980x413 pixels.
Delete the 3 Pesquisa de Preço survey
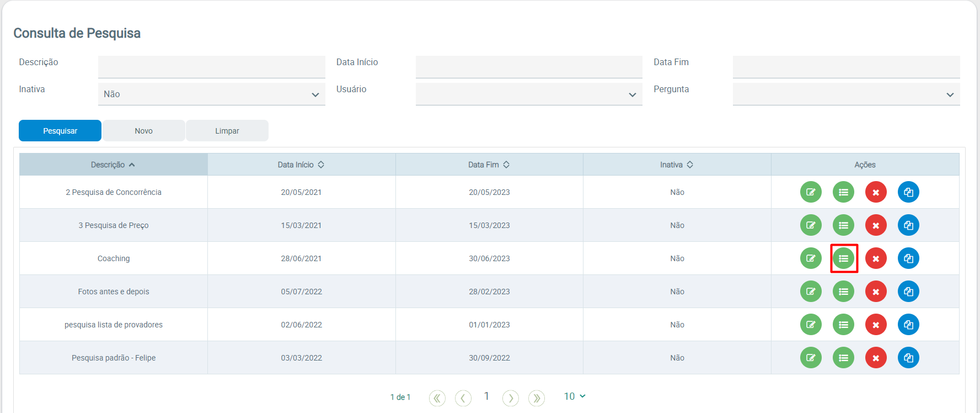(876, 225)
